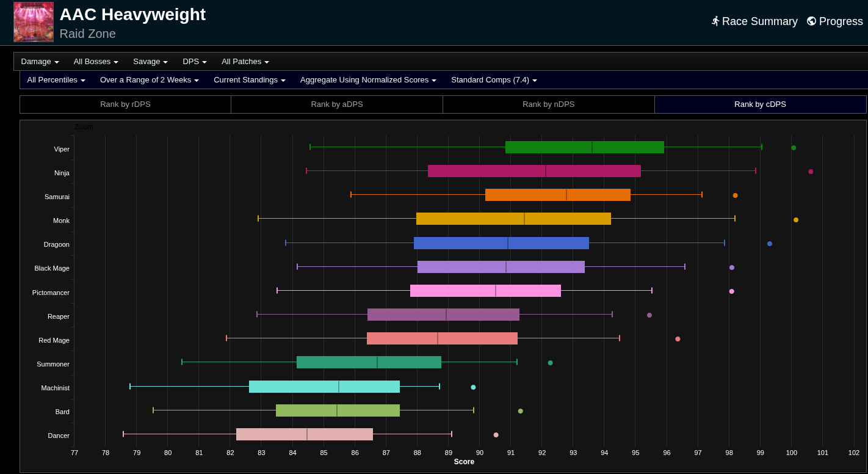Click the Red Mage job label
Image resolution: width=868 pixels, height=474 pixels.
(x=54, y=340)
